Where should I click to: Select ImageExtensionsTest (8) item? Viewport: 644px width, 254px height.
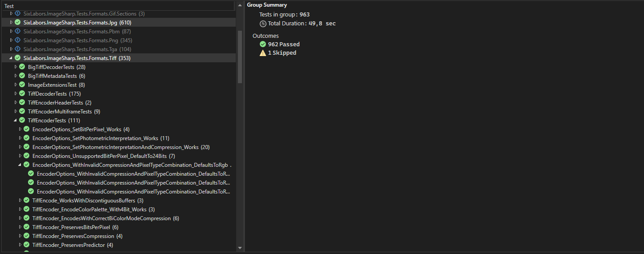56,85
